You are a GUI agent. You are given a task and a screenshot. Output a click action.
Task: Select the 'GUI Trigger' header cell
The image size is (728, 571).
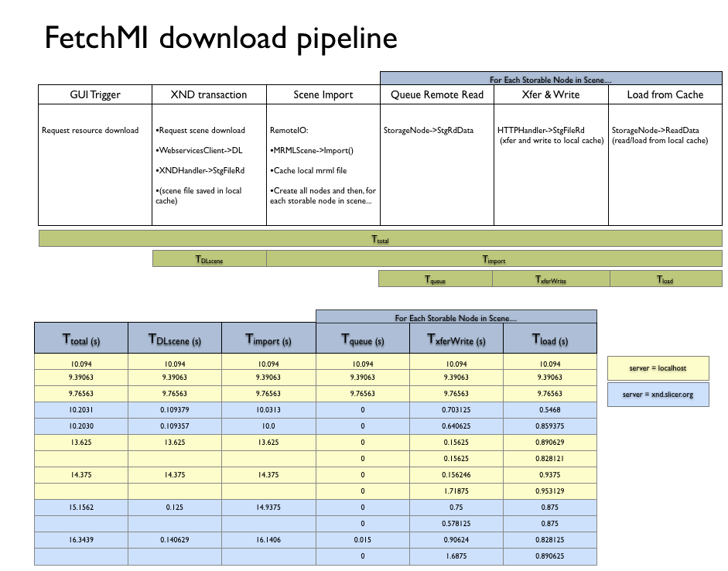95,94
